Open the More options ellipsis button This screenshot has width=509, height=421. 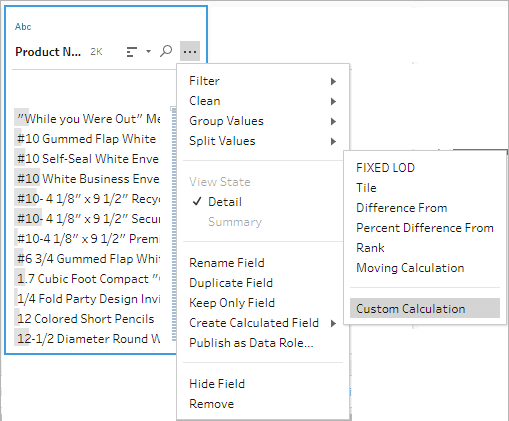click(x=190, y=51)
